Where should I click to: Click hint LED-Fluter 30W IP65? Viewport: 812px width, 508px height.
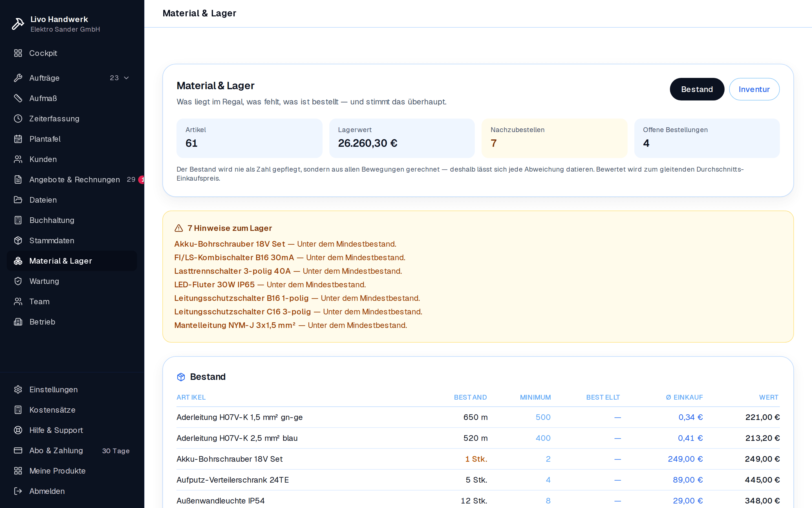[x=214, y=284]
